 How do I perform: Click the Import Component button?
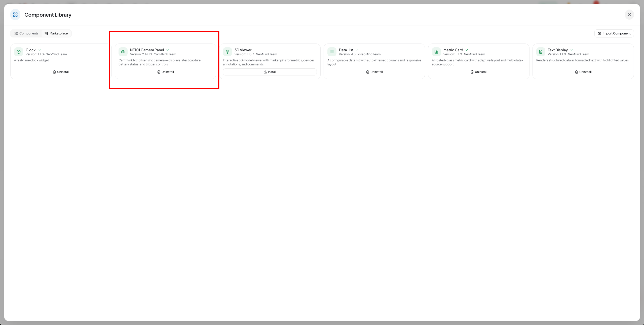pyautogui.click(x=614, y=33)
